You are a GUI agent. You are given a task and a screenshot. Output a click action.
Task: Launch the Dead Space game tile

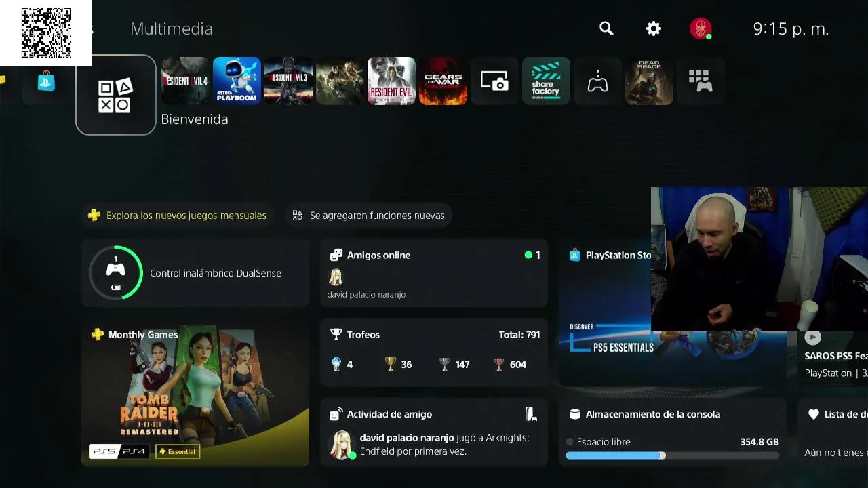pos(649,81)
